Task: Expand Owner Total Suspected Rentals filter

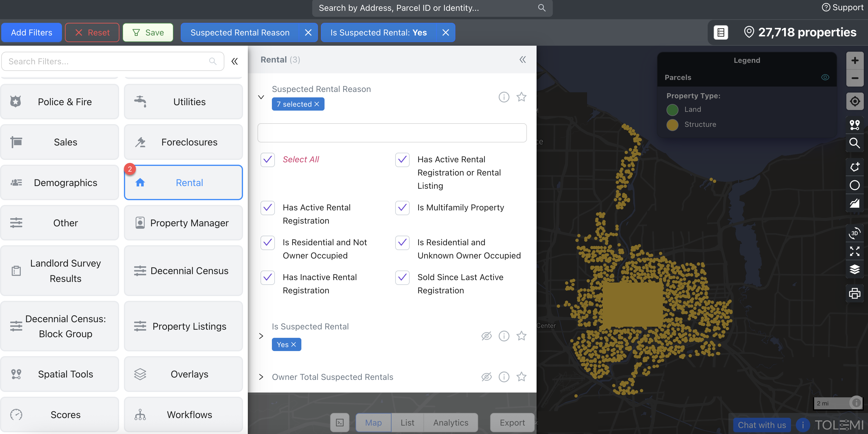Action: point(261,377)
